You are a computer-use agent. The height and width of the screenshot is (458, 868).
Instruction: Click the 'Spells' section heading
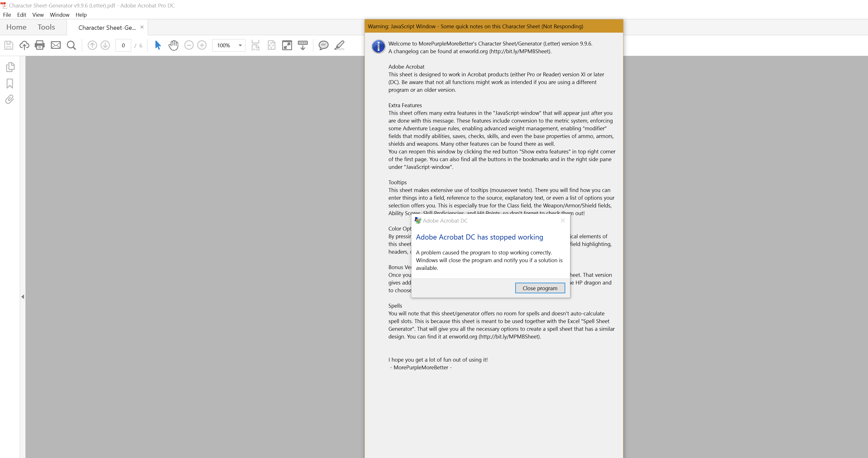pyautogui.click(x=395, y=306)
